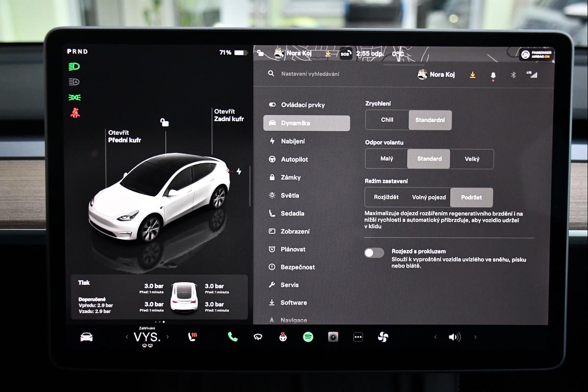Image resolution: width=588 pixels, height=392 pixels.
Task: Open the Autopilot settings menu
Action: [294, 159]
